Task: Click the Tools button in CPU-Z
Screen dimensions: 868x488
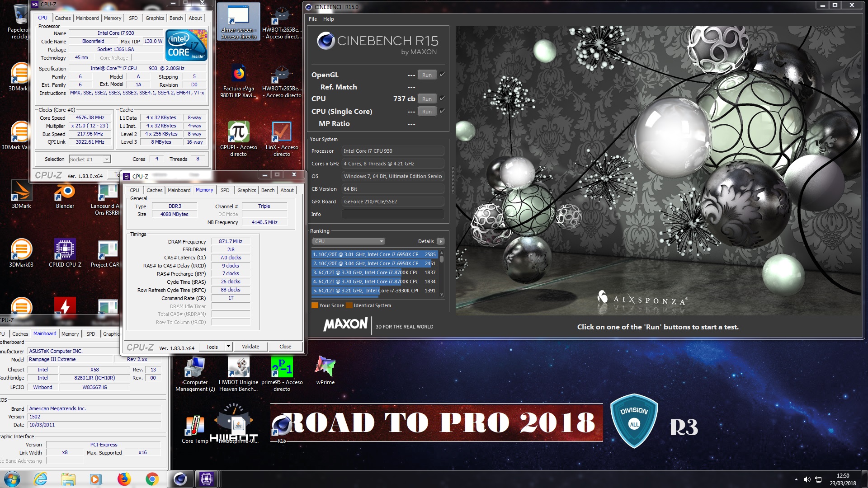Action: coord(212,347)
